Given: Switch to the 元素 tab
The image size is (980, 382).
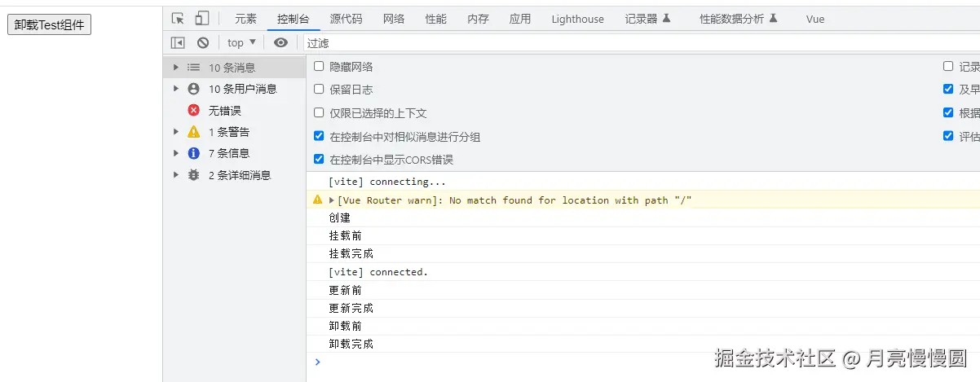Looking at the screenshot, I should pyautogui.click(x=245, y=19).
